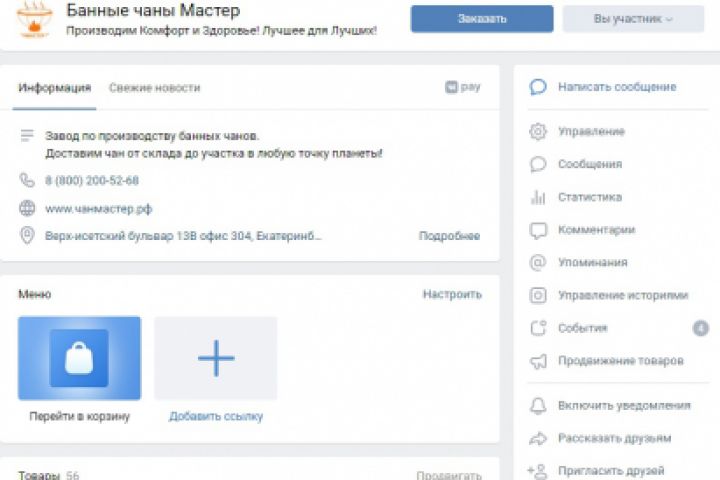The image size is (720, 480).
Task: Click the Товары 56 heading
Action: [49, 475]
